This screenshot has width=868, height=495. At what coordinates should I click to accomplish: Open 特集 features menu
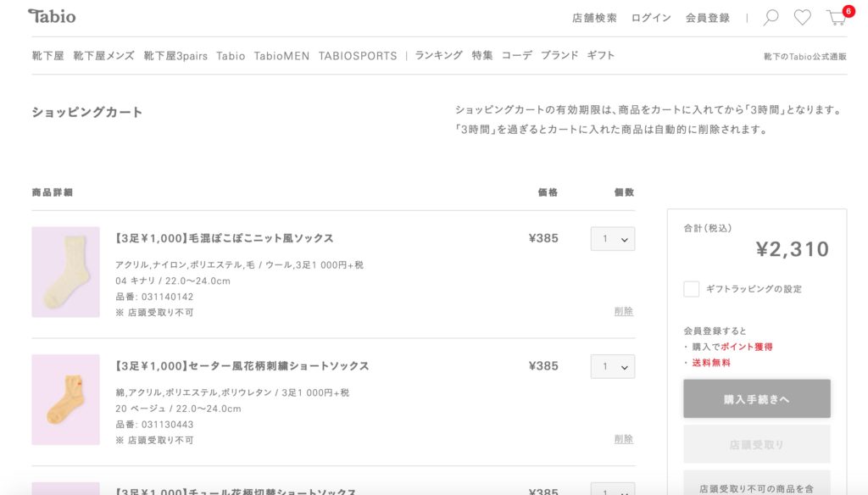pos(482,55)
